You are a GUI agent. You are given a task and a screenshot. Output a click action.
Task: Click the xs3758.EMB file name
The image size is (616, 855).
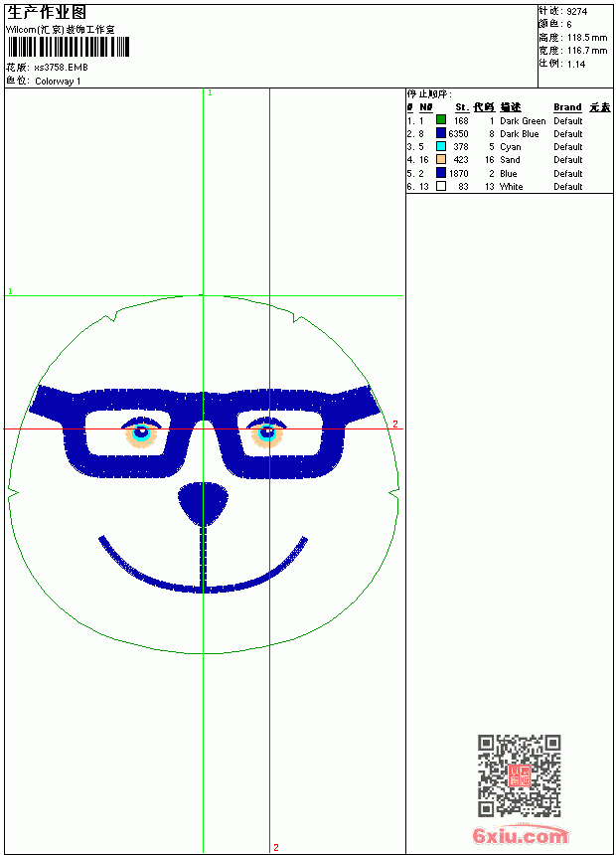coord(61,68)
